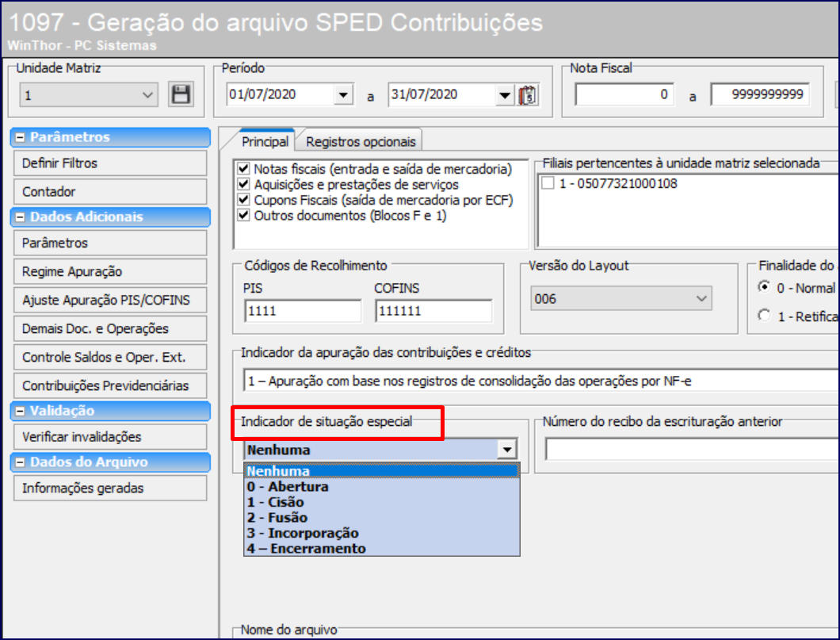Click the Número do recibo da escrituração anterior field
The width and height of the screenshot is (840, 640).
coord(692,449)
